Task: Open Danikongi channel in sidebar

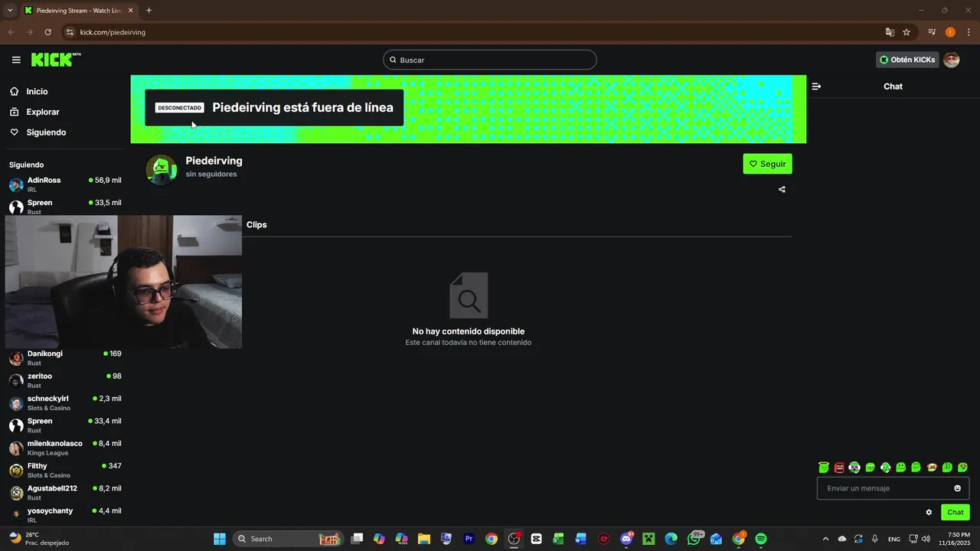Action: pyautogui.click(x=65, y=358)
